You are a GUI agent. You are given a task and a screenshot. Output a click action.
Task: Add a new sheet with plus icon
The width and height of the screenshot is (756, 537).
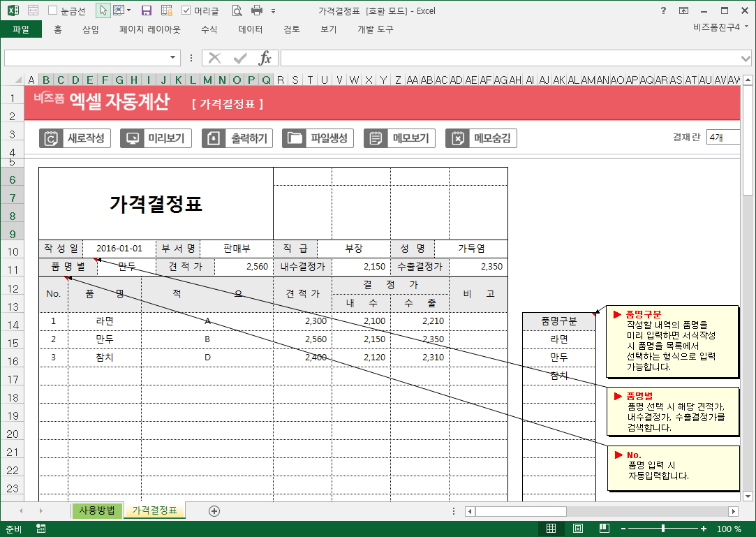214,510
